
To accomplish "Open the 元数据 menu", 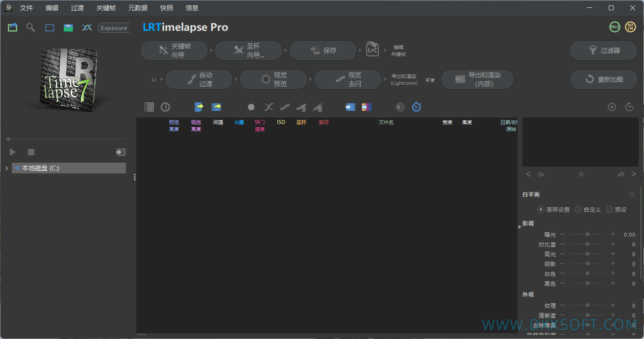I will click(138, 8).
